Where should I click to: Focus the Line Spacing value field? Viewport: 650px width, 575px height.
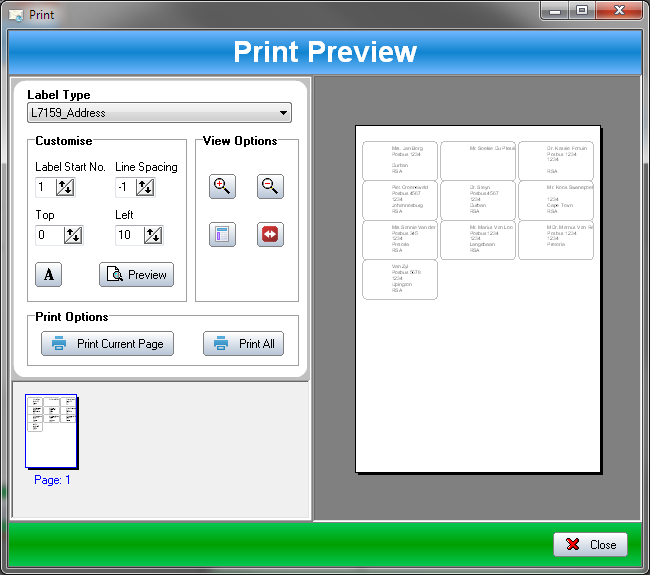pyautogui.click(x=124, y=187)
